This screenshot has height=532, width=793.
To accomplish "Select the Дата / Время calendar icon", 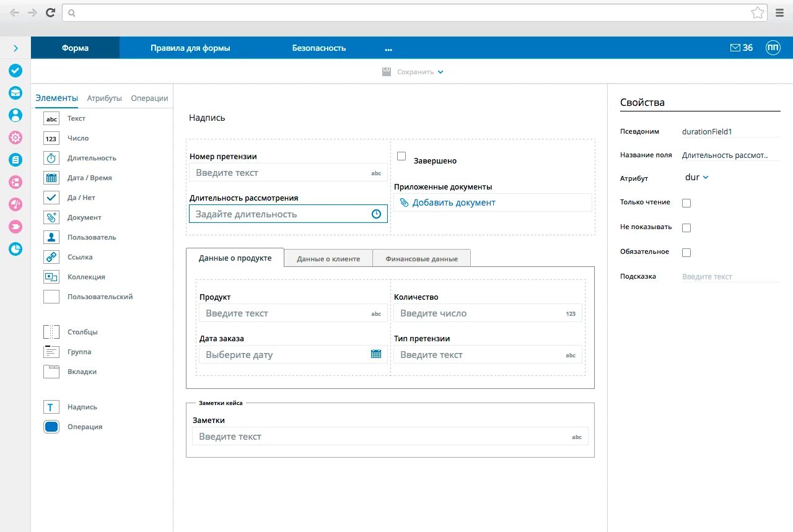I will 51,178.
